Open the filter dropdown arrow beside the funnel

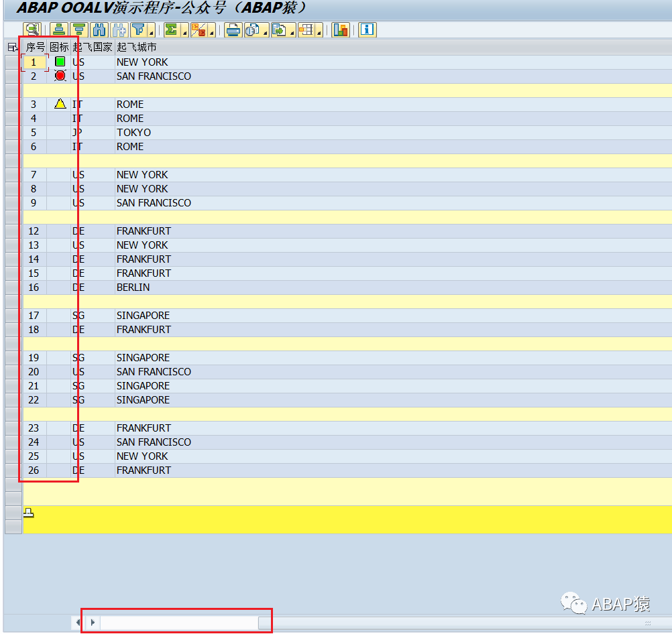point(152,31)
